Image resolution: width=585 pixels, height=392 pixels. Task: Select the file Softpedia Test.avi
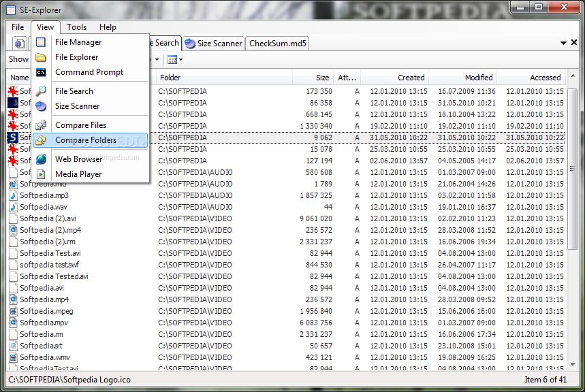click(50, 253)
